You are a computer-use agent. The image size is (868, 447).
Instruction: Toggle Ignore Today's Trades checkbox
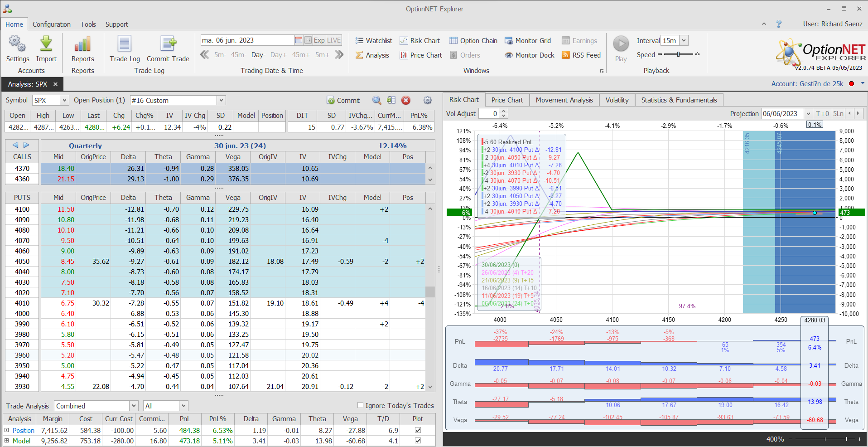coord(361,405)
